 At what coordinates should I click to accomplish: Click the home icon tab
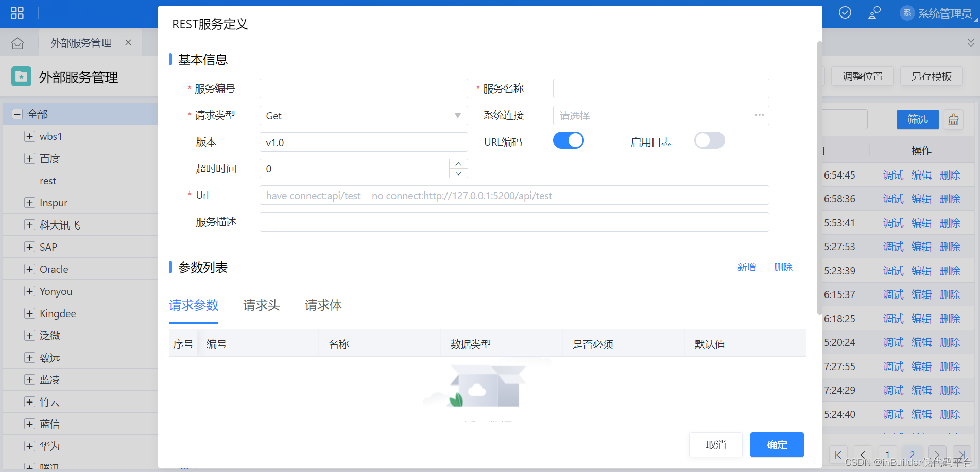(x=18, y=43)
